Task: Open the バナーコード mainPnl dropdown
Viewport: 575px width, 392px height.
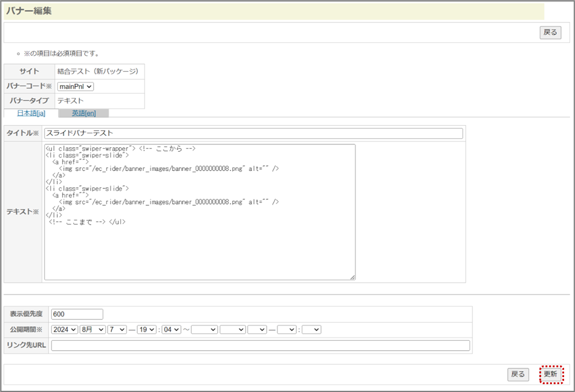Action: tap(76, 86)
